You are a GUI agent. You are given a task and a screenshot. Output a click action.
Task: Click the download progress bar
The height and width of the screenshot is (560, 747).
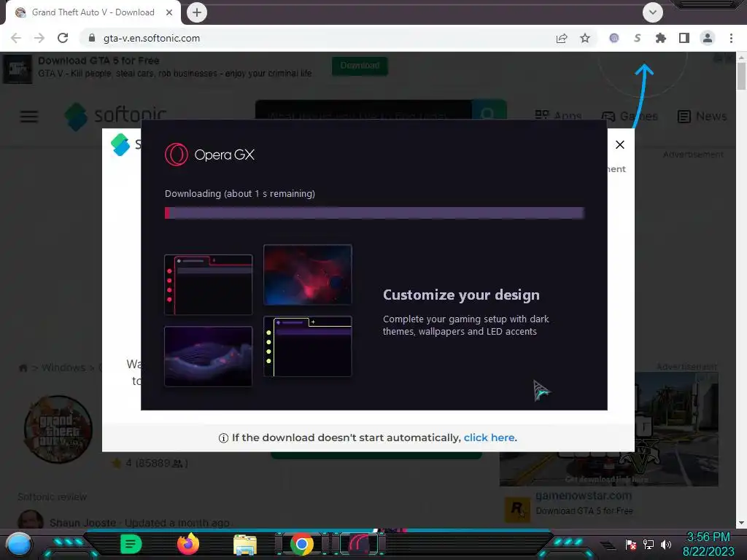[x=374, y=213]
